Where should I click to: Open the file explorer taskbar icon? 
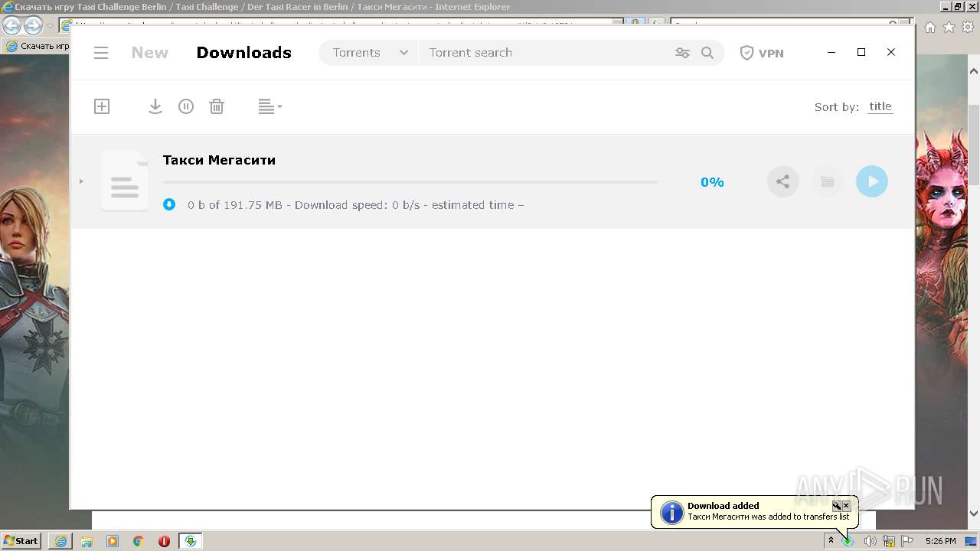[87, 541]
